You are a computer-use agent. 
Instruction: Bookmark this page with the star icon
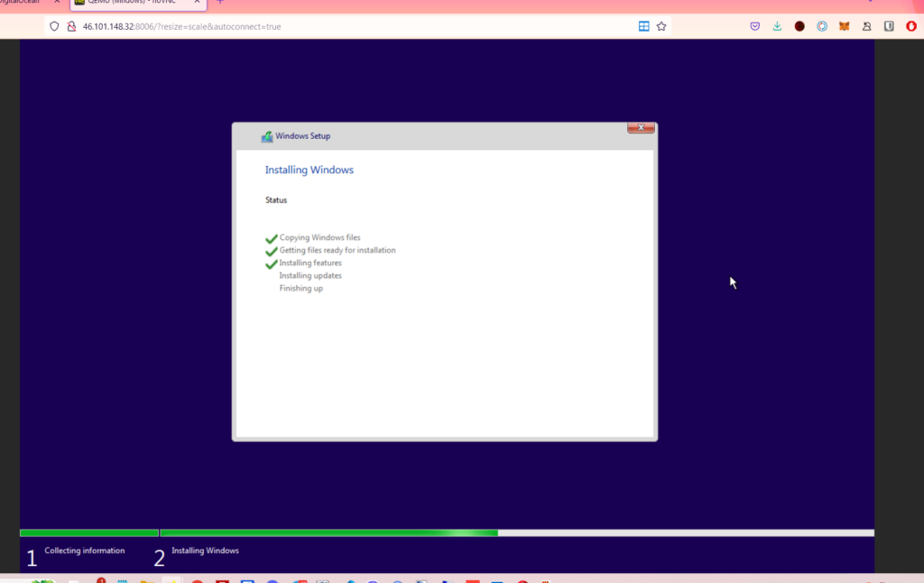(x=661, y=26)
